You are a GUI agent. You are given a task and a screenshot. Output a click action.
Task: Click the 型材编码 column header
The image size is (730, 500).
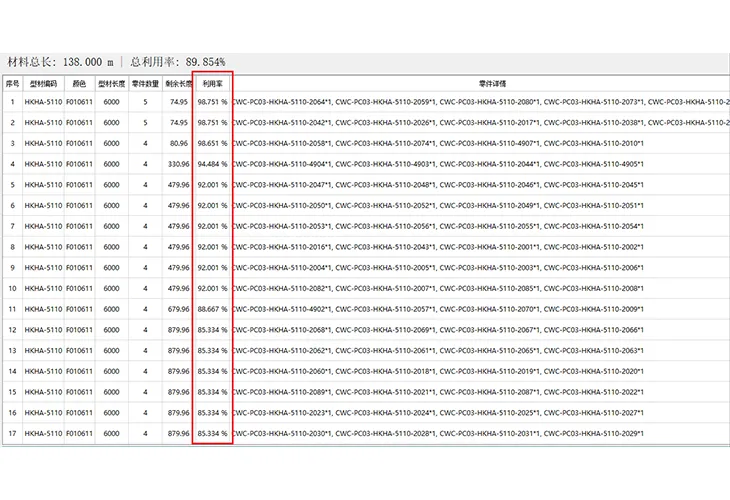(x=43, y=84)
